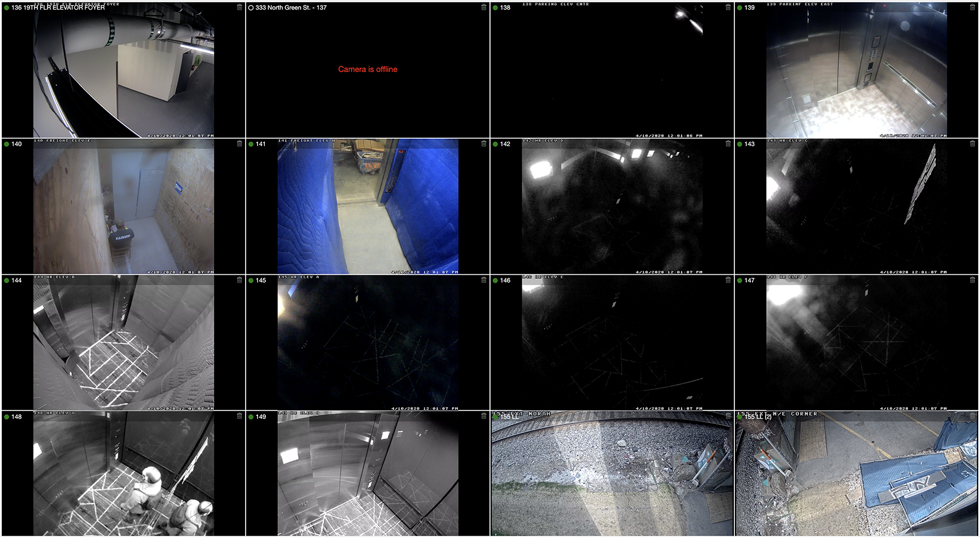Click camera 140 freight elevator feed
This screenshot has width=980, height=539.
click(123, 207)
